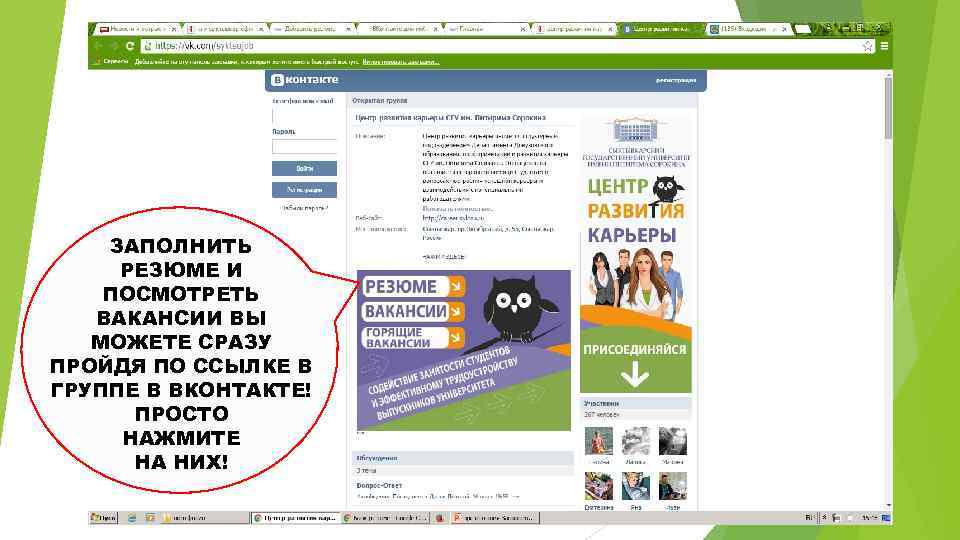Viewport: 960px width, 540px height.
Task: Open the first member avatar in top row
Action: pos(599,440)
